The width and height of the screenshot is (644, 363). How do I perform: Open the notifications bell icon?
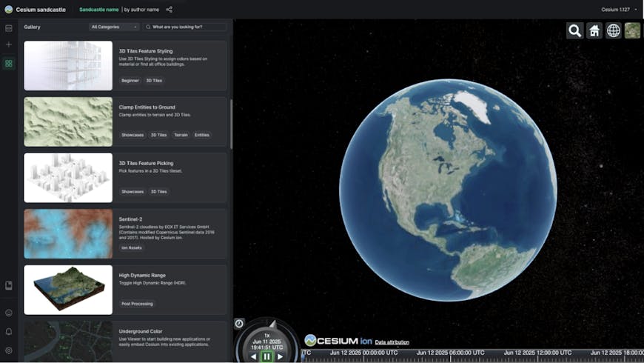click(9, 331)
